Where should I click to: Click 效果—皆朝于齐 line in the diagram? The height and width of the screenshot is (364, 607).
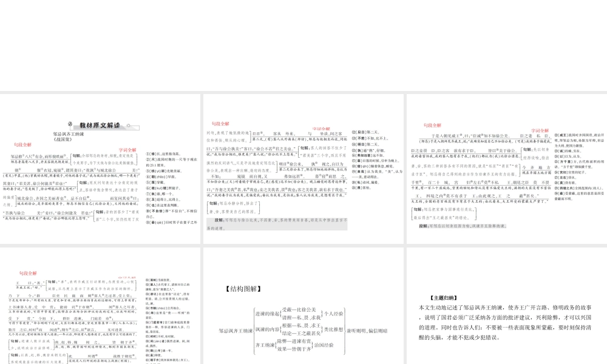pos(294,349)
